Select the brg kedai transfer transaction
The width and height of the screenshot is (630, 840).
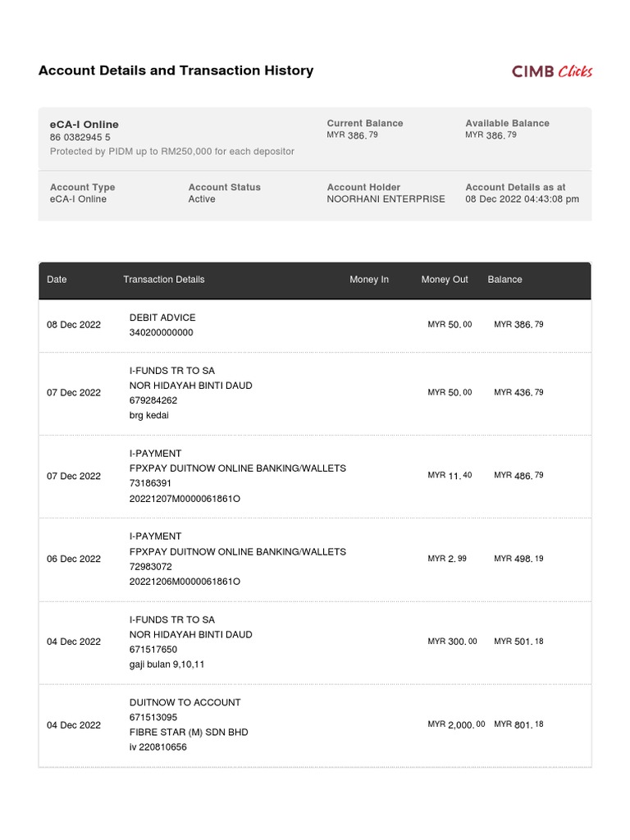pyautogui.click(x=315, y=393)
